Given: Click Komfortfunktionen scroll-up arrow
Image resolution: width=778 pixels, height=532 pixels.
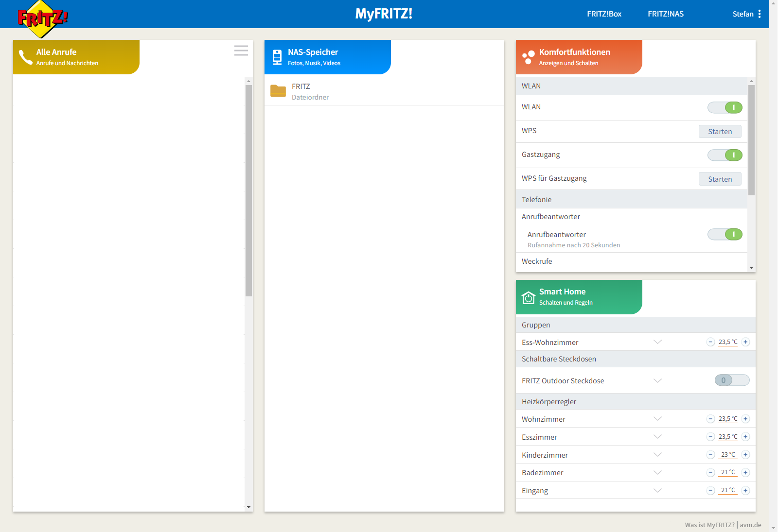Looking at the screenshot, I should tap(752, 81).
